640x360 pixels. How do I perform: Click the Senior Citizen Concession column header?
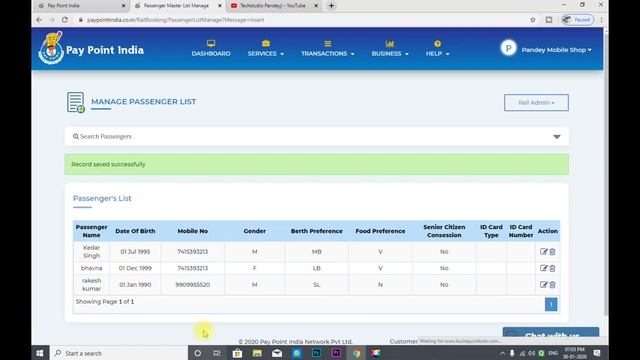[444, 231]
